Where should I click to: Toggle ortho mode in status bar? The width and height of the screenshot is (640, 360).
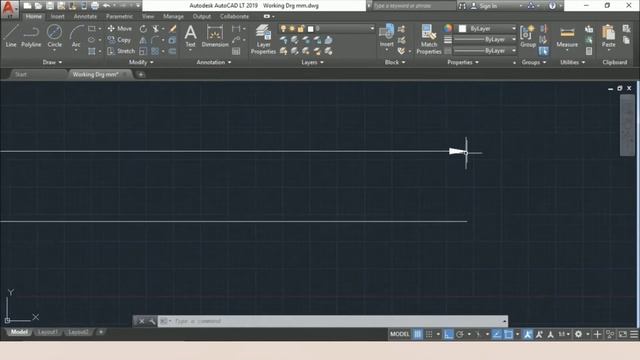pyautogui.click(x=448, y=334)
